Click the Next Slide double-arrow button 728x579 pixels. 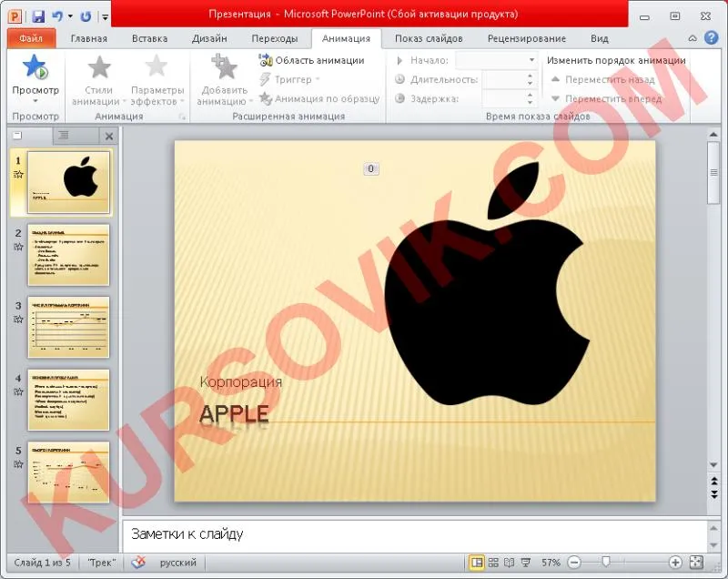coord(714,493)
